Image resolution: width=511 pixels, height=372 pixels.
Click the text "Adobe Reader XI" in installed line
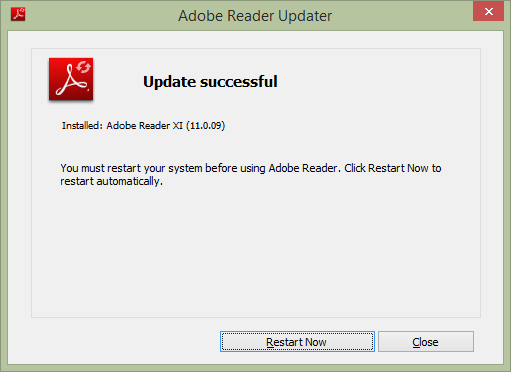(145, 126)
